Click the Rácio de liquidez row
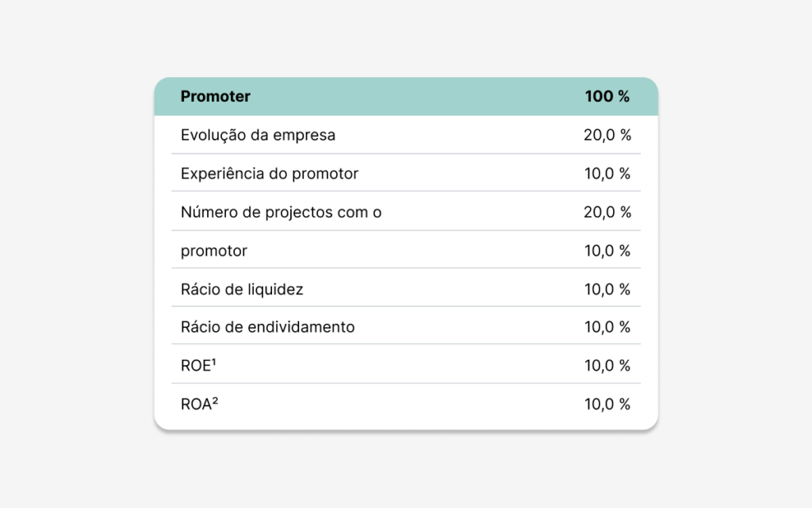This screenshot has height=508, width=812. click(406, 287)
